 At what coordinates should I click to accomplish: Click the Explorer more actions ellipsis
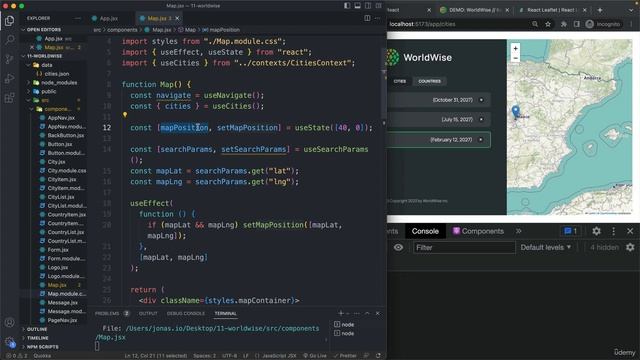[78, 18]
